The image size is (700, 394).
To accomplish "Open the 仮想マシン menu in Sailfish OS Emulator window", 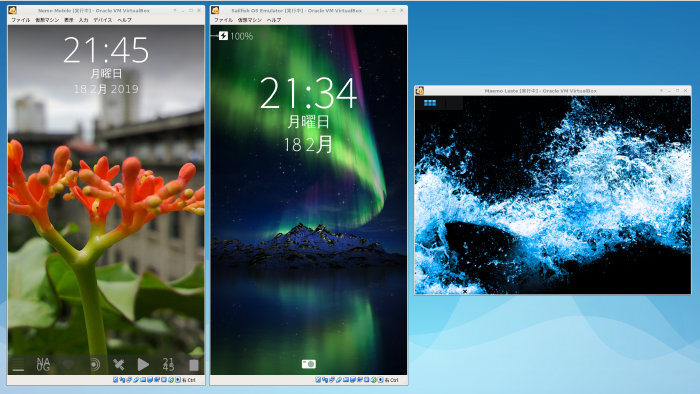I will 250,20.
